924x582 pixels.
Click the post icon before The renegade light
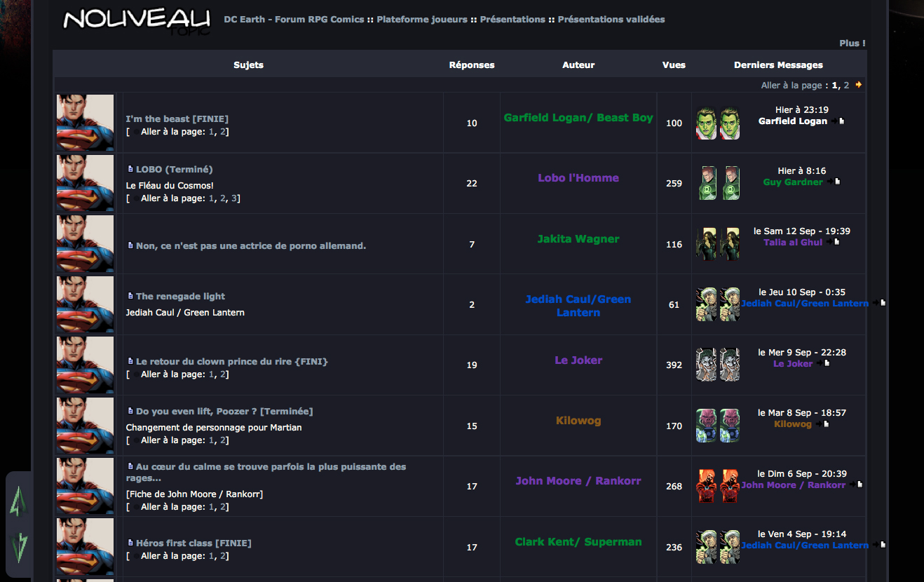130,296
